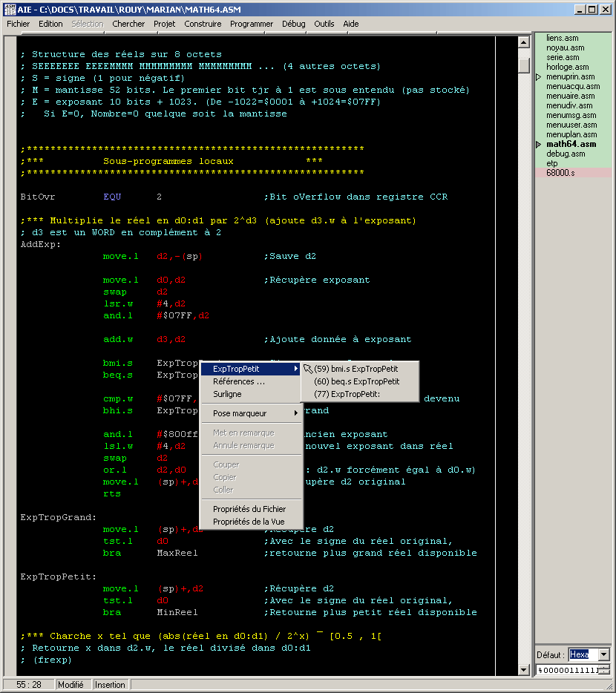Click the Hexa combo box text field
This screenshot has height=693, width=616.
(x=583, y=654)
